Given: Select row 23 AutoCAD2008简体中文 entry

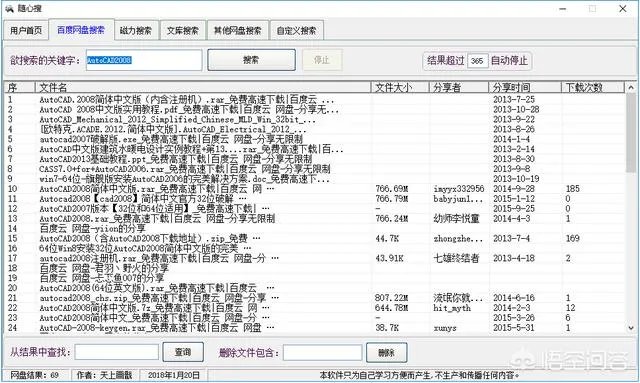Looking at the screenshot, I should tap(315, 318).
